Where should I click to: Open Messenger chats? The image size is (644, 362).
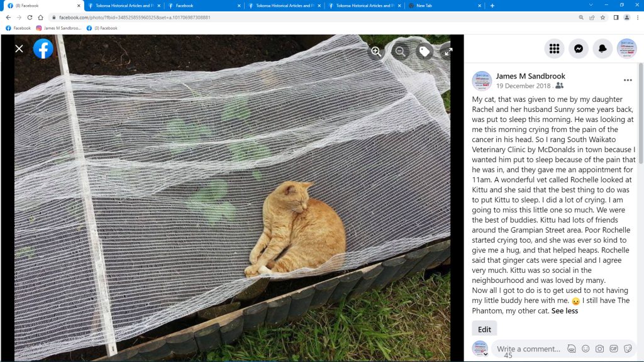point(579,48)
